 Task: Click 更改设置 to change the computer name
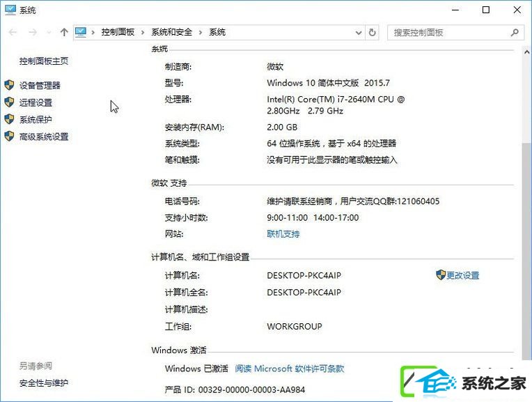click(x=463, y=275)
